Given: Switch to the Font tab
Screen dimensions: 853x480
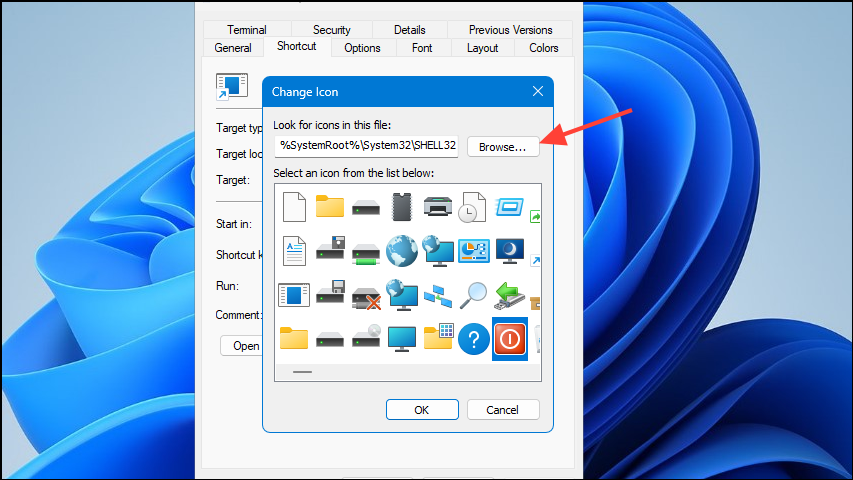Looking at the screenshot, I should click(x=422, y=48).
